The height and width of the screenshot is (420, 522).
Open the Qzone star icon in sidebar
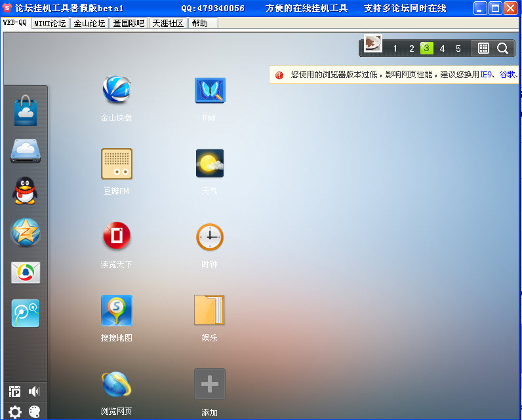click(x=26, y=232)
